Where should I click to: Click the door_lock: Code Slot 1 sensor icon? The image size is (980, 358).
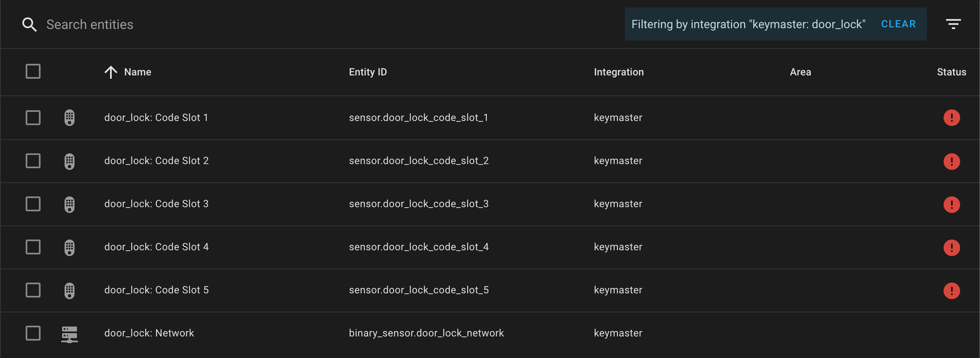69,118
